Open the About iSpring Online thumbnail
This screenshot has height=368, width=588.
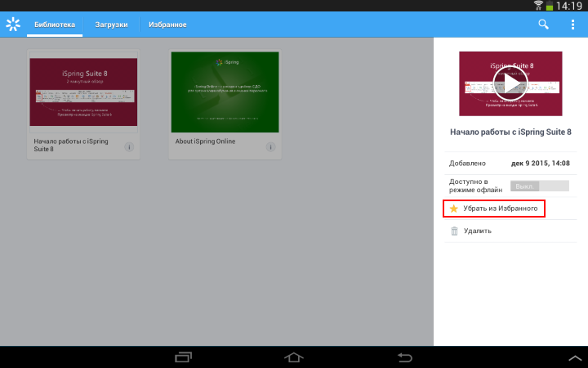[x=225, y=92]
